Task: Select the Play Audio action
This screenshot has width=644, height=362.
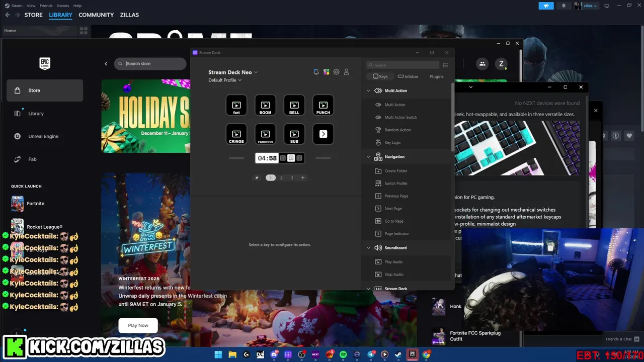Action: (x=393, y=262)
